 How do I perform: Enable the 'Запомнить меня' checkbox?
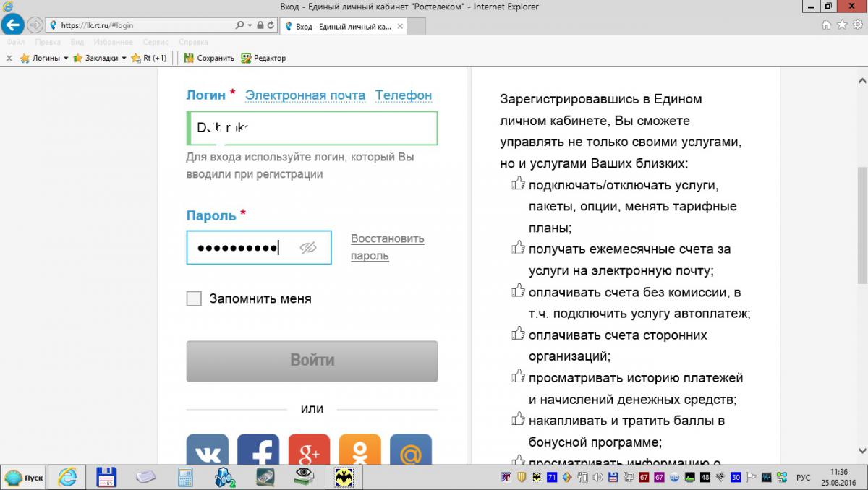194,298
